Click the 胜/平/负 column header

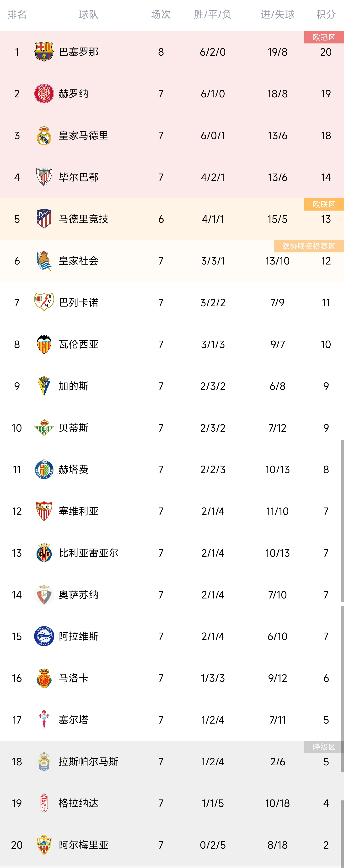tap(212, 15)
